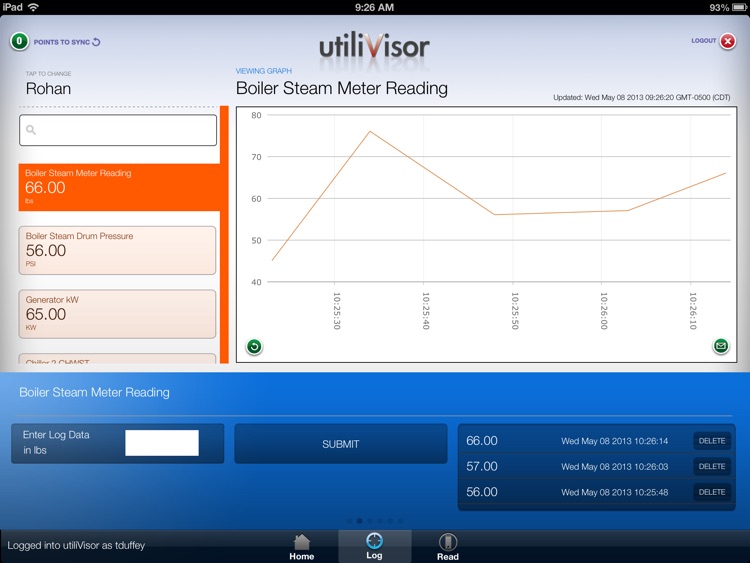Delete the 57.00 log entry
Viewport: 750px width, 563px height.
pyautogui.click(x=712, y=466)
